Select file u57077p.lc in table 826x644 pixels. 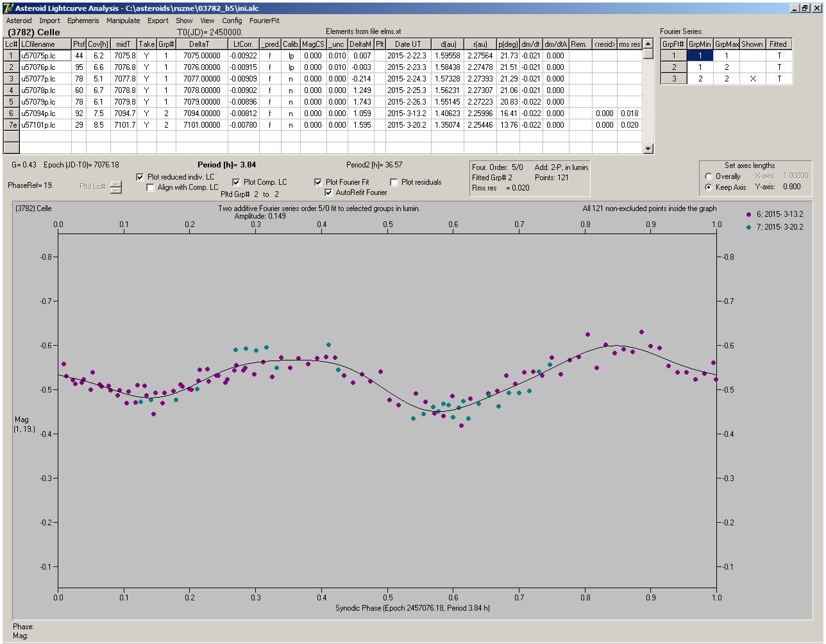pyautogui.click(x=46, y=79)
